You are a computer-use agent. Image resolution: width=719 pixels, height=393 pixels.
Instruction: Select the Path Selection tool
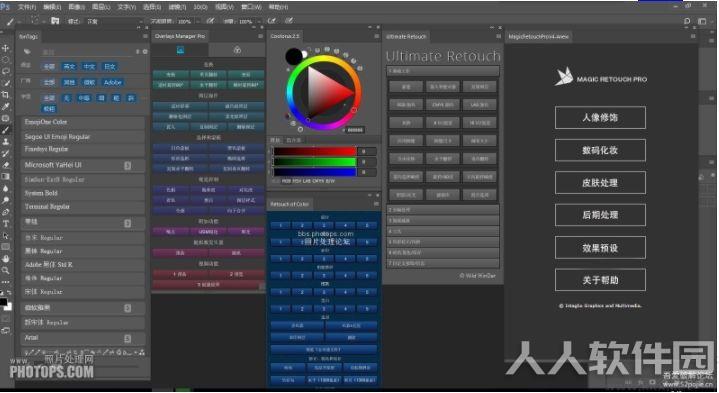point(6,235)
